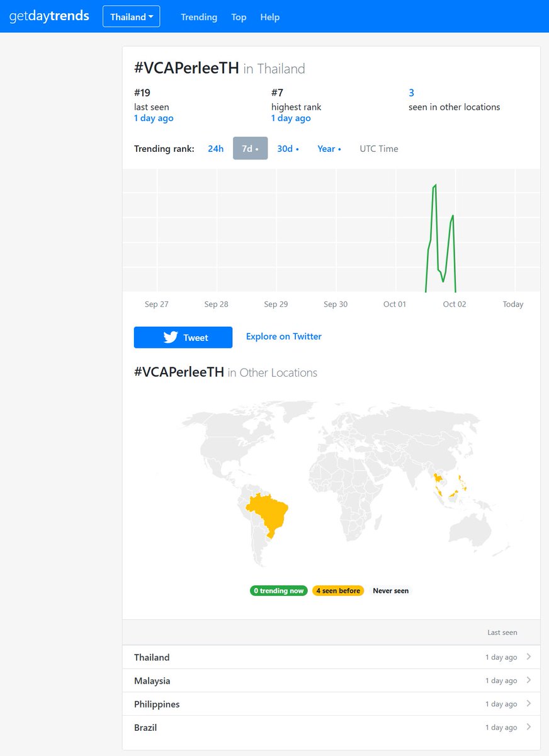Open the Philippines location row

tap(331, 704)
